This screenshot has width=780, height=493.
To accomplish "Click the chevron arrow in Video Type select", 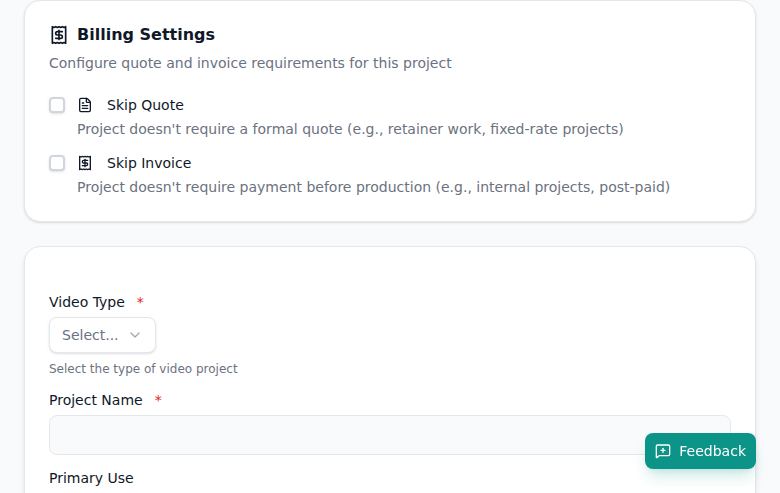I will (x=135, y=335).
